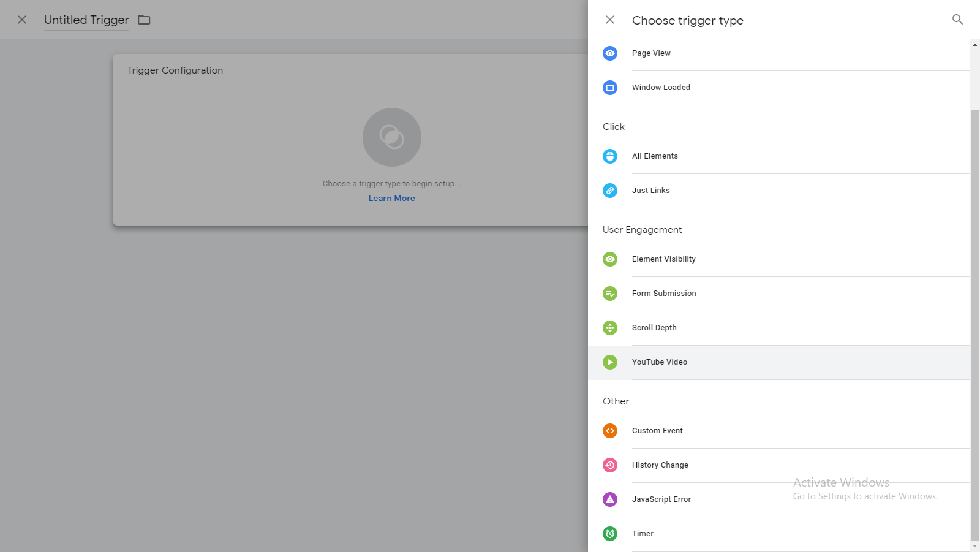Image resolution: width=980 pixels, height=554 pixels.
Task: Click the All Elements mouse icon
Action: (x=610, y=156)
